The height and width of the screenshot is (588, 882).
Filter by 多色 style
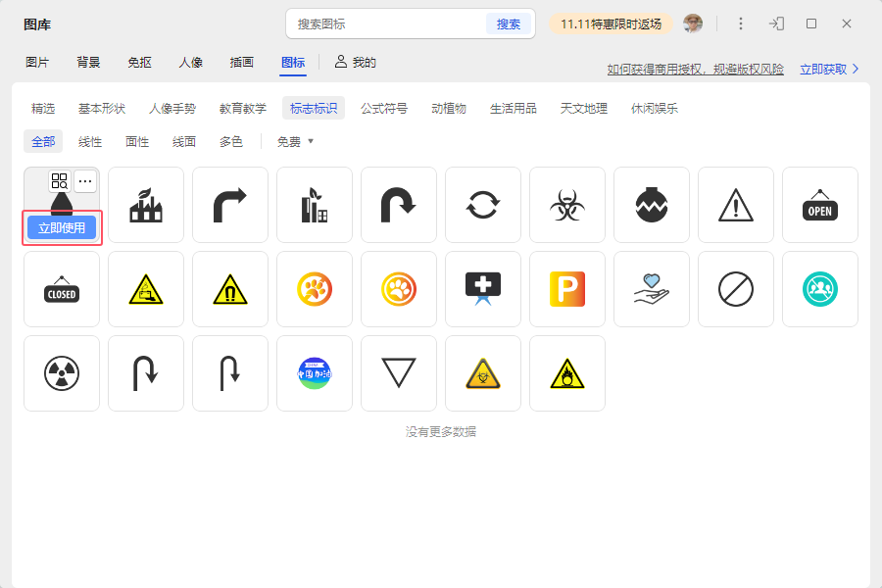(x=231, y=142)
